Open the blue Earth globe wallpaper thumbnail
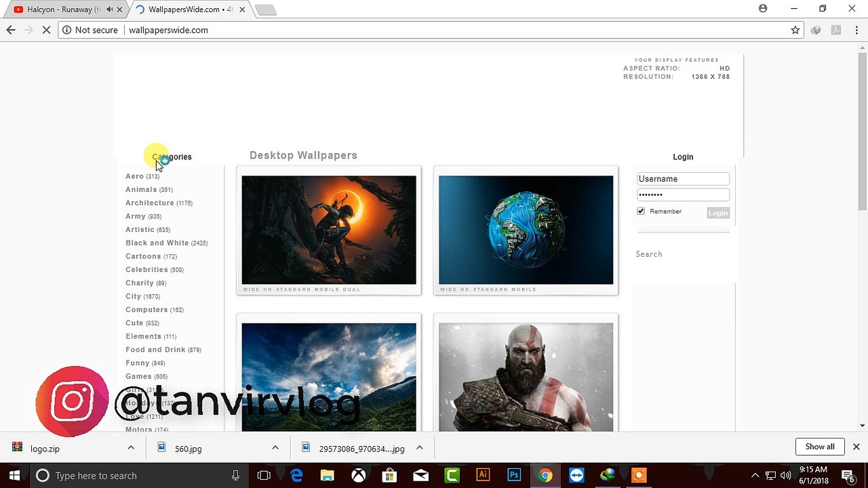The height and width of the screenshot is (488, 868). point(526,230)
